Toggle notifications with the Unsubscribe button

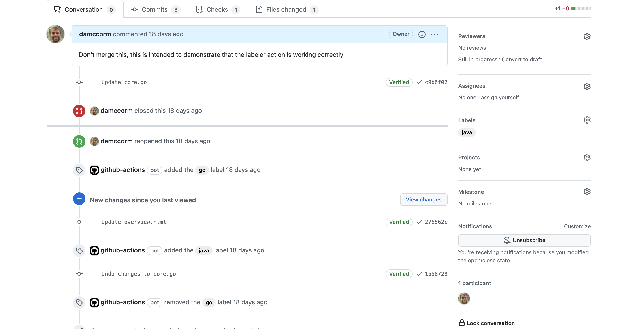(524, 240)
